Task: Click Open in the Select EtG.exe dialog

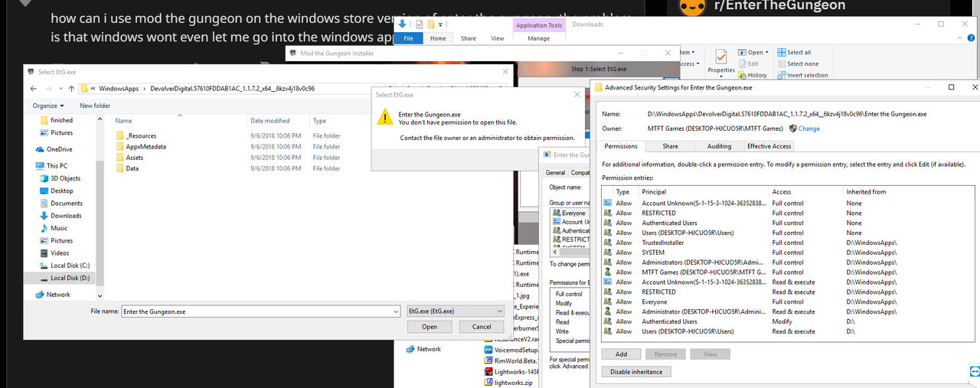Action: tap(430, 327)
